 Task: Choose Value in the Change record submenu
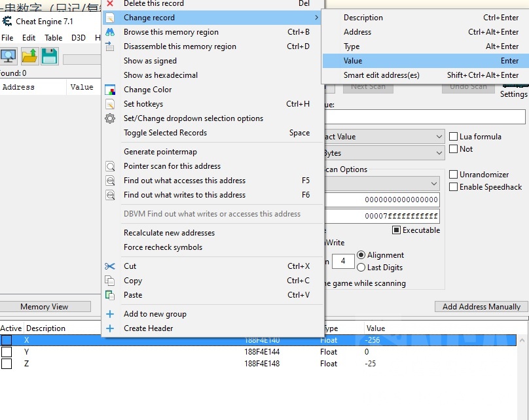[x=426, y=61]
